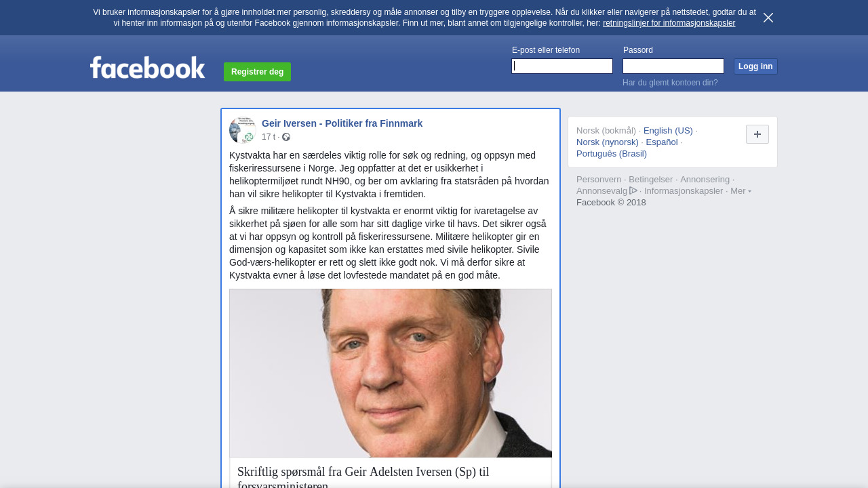Expand the Mer footer dropdown

[x=741, y=191]
